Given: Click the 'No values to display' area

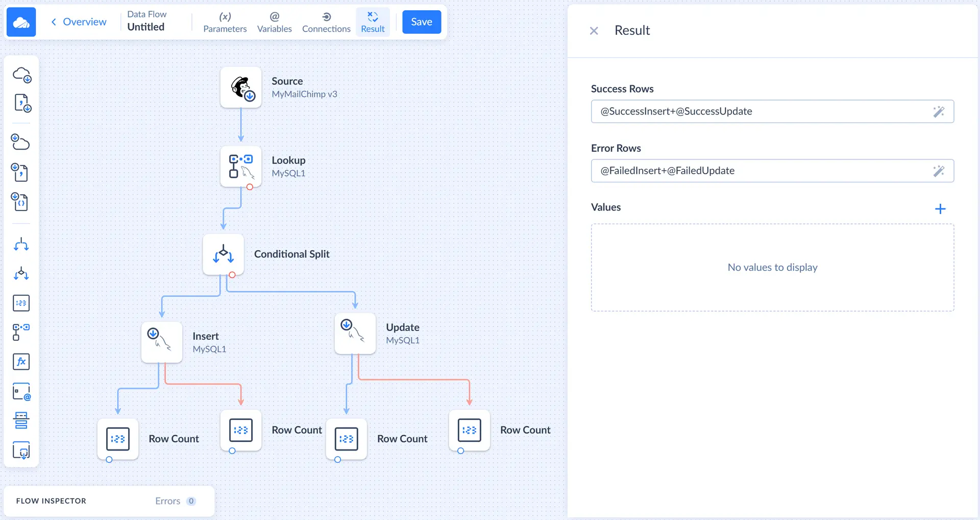Looking at the screenshot, I should (772, 267).
